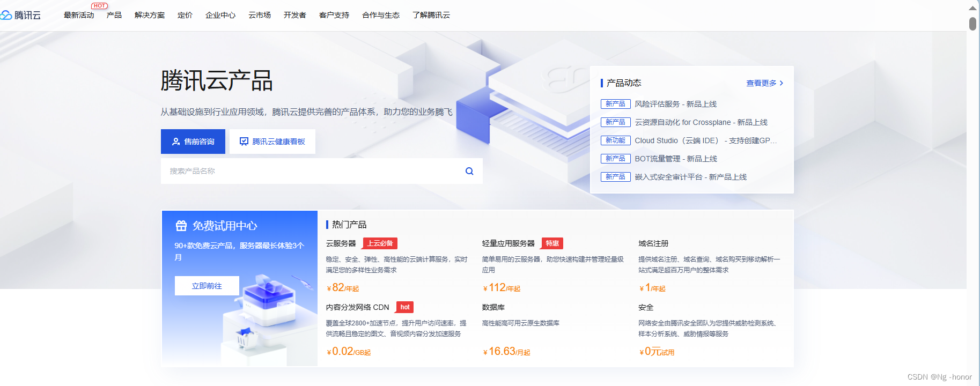This screenshot has height=386, width=980.
Task: Click the 新功能 tag beside Cloud Studio
Action: point(615,140)
